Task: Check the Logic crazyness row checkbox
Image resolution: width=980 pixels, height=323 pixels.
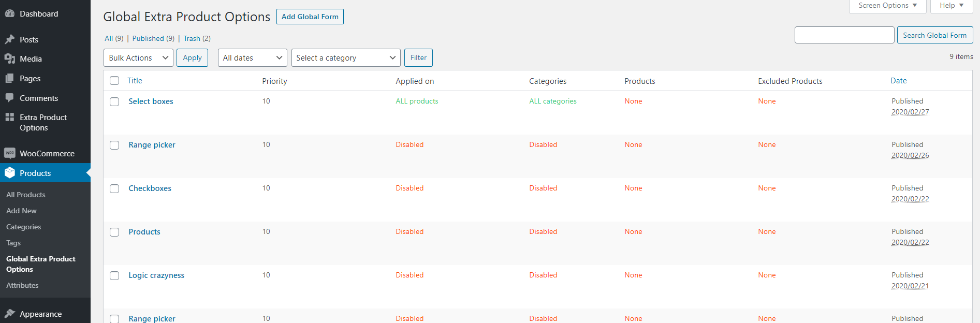Action: [114, 276]
